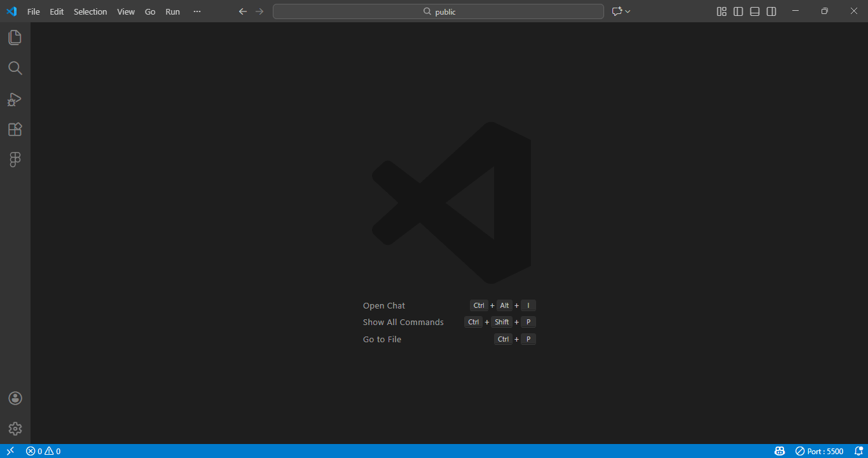Toggle the Primary Side Bar visibility

pos(738,11)
